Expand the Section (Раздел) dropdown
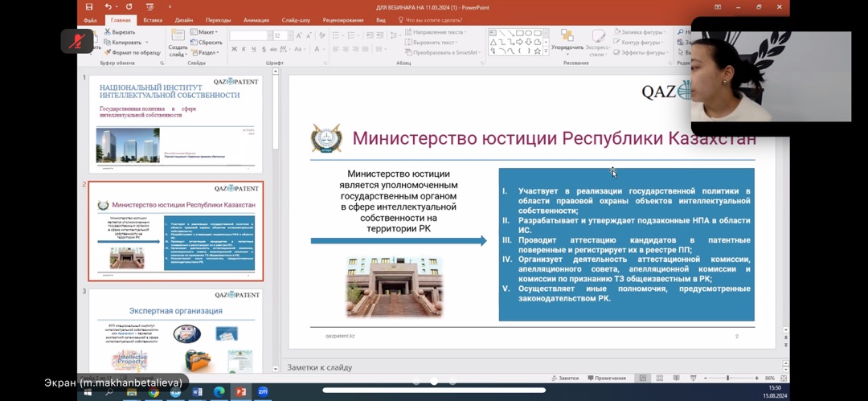This screenshot has height=401, width=868. [207, 52]
